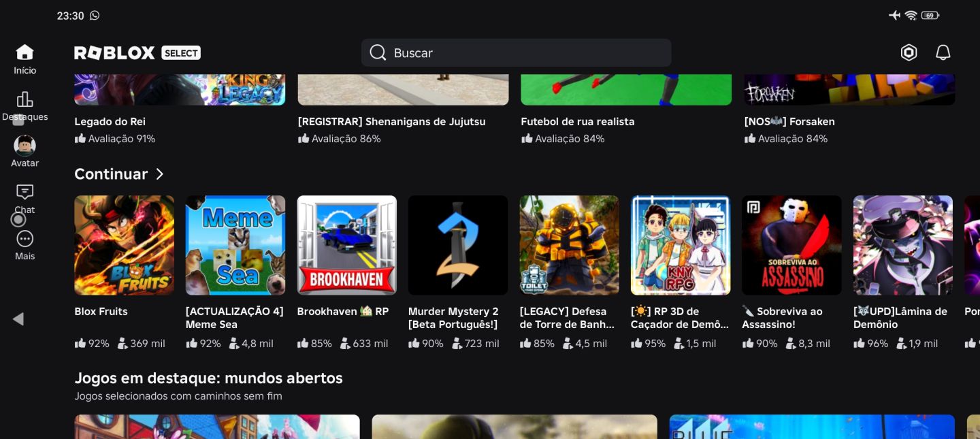Collapse sidebar with the left triangle arrow
This screenshot has width=980, height=439.
pyautogui.click(x=18, y=319)
